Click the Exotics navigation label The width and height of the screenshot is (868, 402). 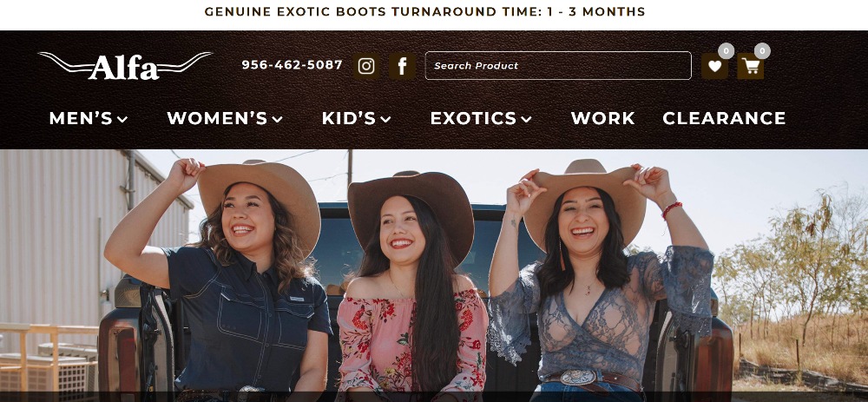point(473,118)
